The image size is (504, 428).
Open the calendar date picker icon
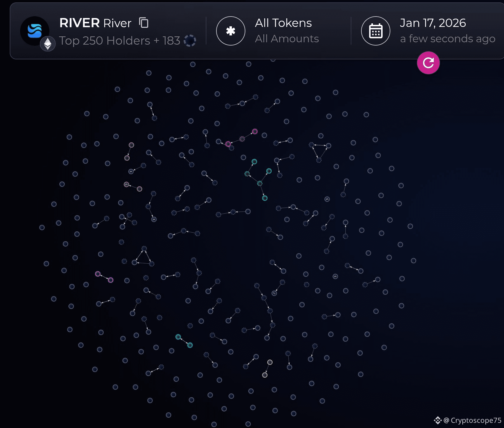[x=376, y=31]
